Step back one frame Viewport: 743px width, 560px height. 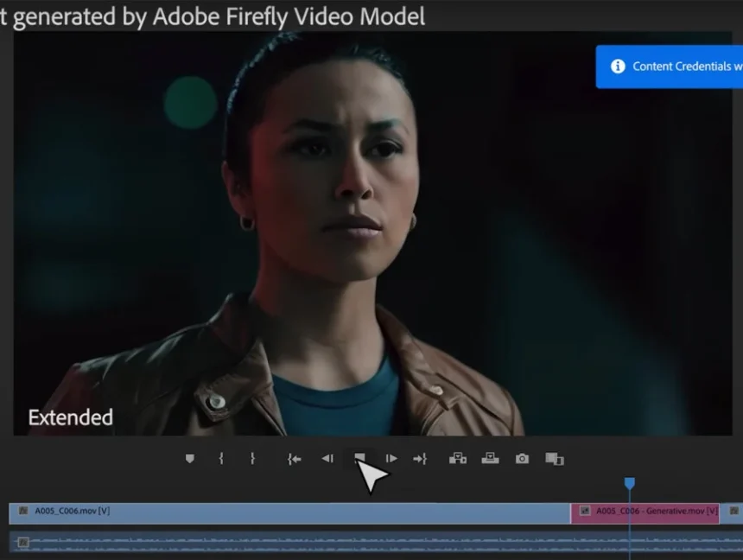[327, 459]
